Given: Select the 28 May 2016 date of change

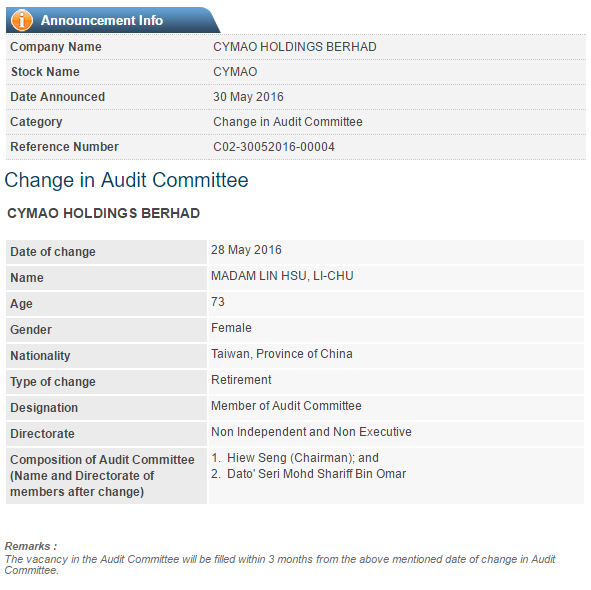Looking at the screenshot, I should (x=246, y=250).
